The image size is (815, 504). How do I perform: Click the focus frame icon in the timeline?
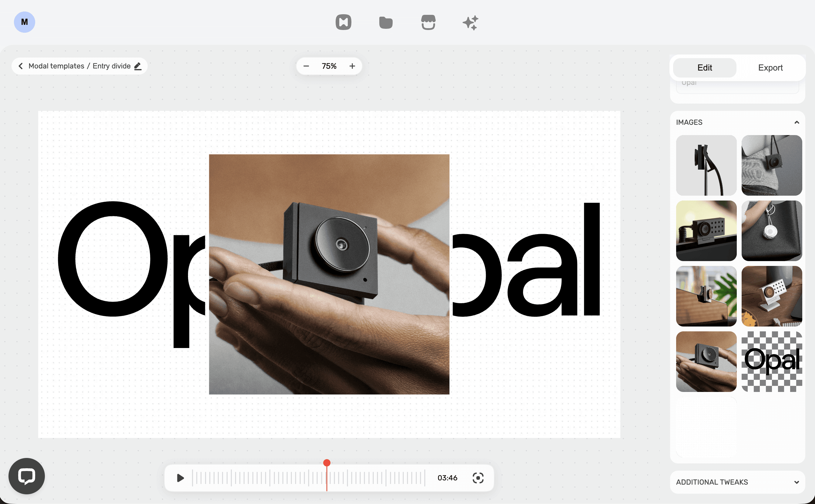pyautogui.click(x=478, y=478)
